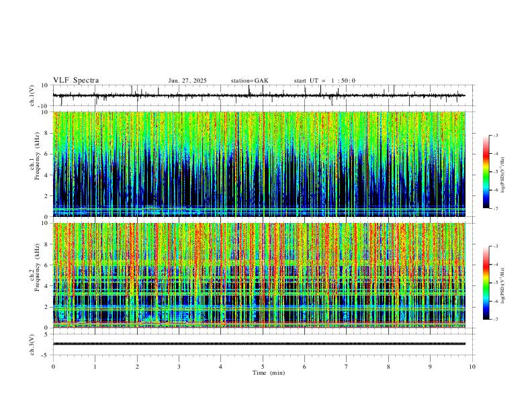This screenshot has height=411, width=532.
Task: Click the ch.2 "Frequency (kHz)" axis label
Action: pos(38,267)
